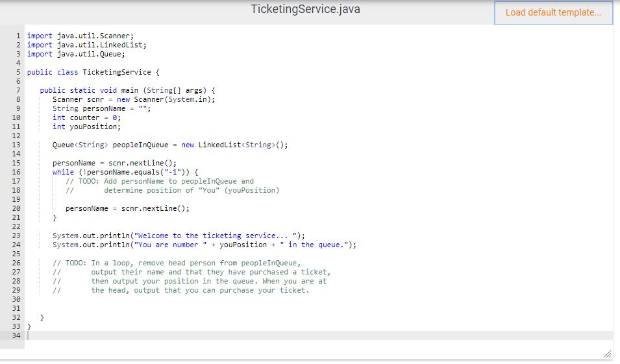
Task: Click line number 19 in gutter
Action: tap(16, 200)
